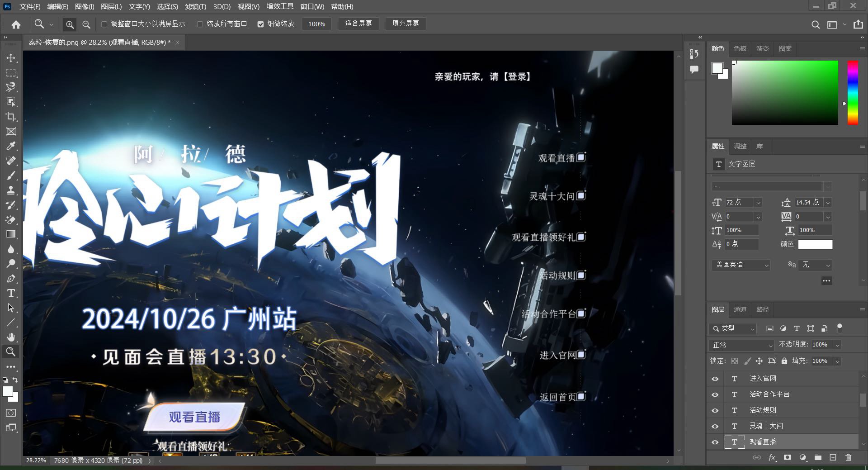Image resolution: width=868 pixels, height=470 pixels.
Task: Select the Hand tool
Action: [11, 337]
